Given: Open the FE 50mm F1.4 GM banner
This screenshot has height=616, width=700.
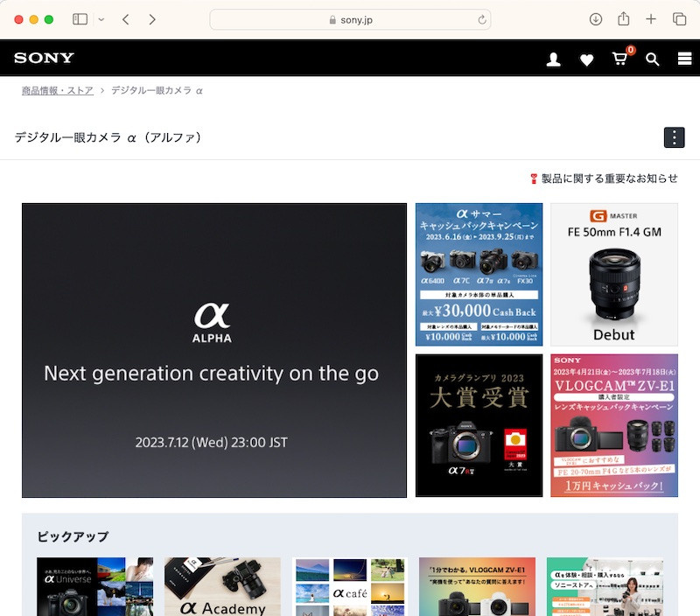Looking at the screenshot, I should coord(613,275).
